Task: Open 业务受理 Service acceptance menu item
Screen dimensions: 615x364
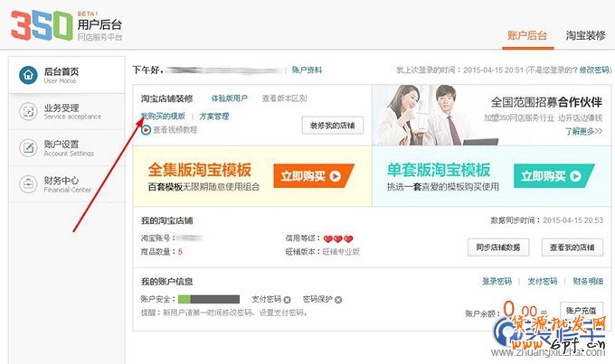Action: point(66,111)
